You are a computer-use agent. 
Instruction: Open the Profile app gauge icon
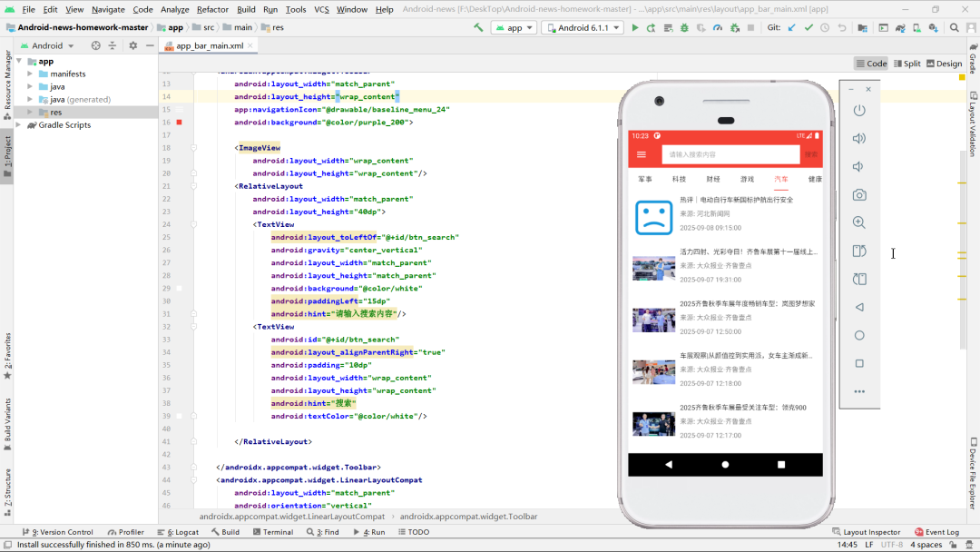pos(718,27)
